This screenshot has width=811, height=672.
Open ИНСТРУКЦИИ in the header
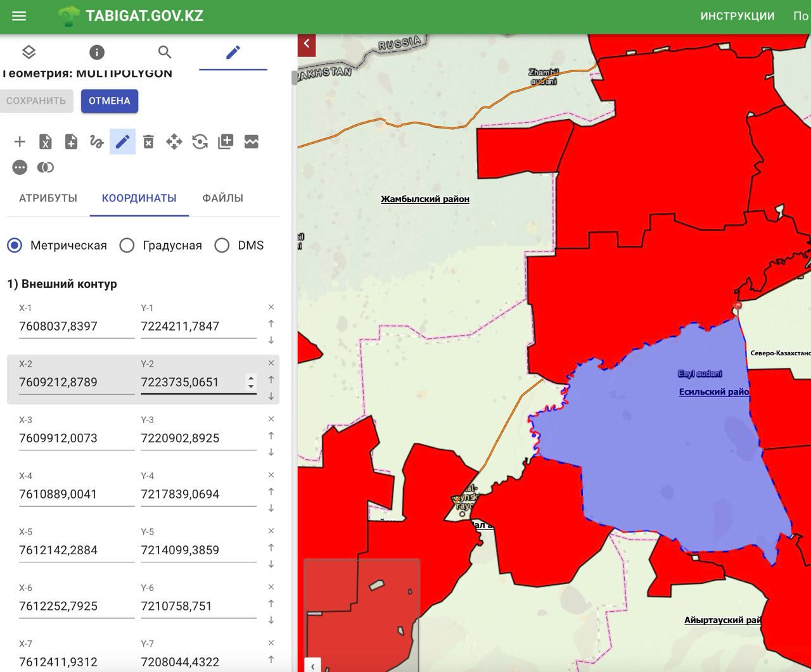737,16
